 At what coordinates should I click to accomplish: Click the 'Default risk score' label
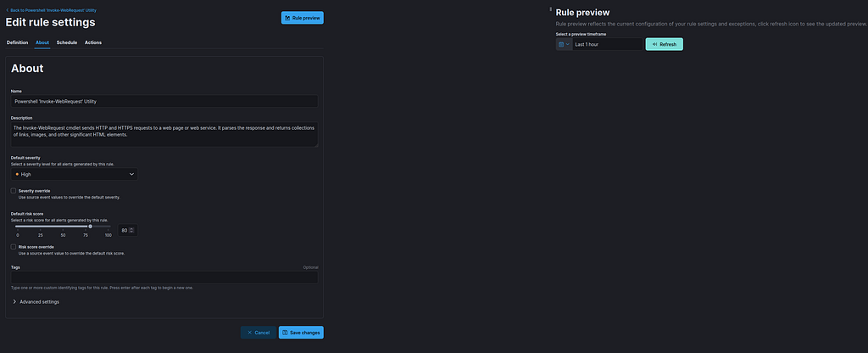coord(27,214)
